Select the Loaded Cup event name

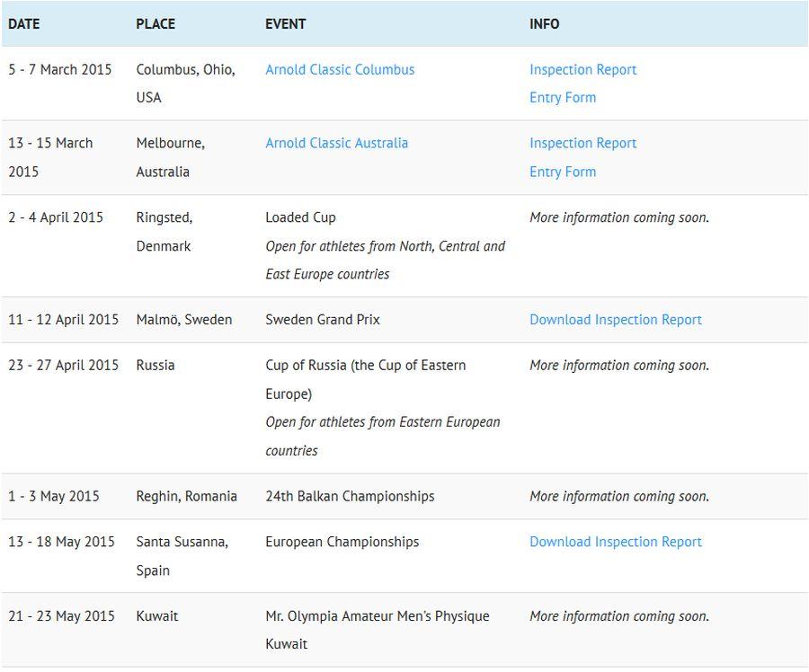point(300,217)
